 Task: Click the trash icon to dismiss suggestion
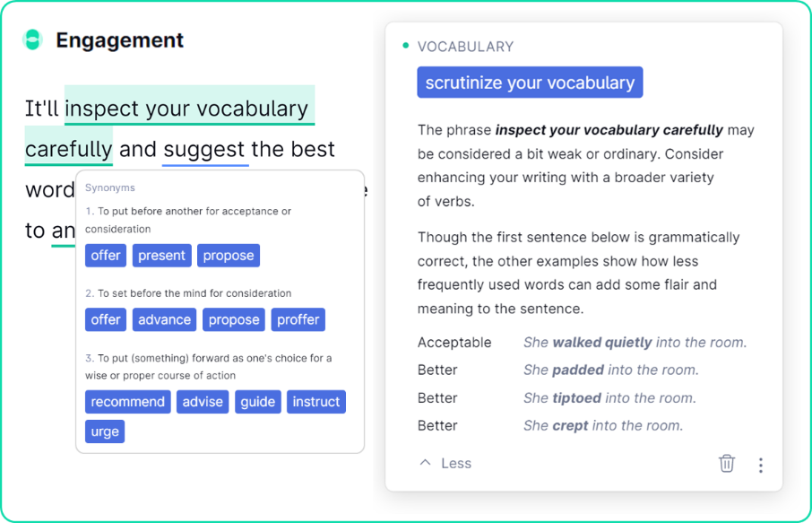click(727, 463)
